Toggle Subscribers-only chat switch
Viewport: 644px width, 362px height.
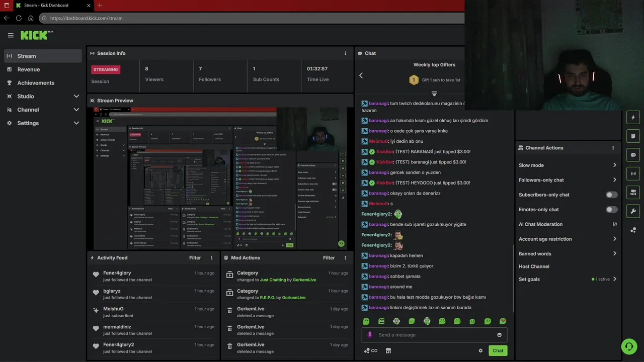pos(612,195)
